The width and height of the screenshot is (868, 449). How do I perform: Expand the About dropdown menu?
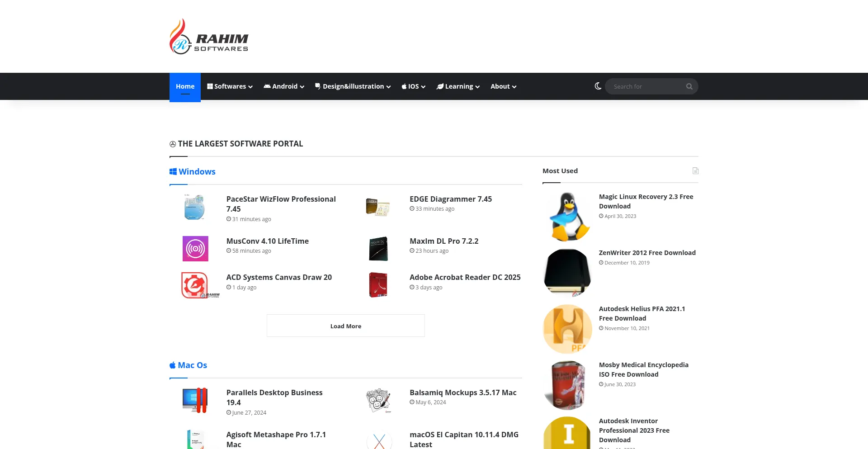tap(503, 86)
